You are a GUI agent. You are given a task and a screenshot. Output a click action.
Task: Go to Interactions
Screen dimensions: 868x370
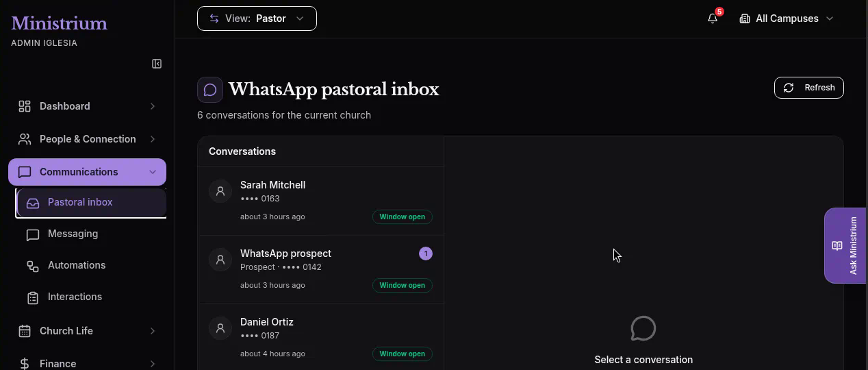(91, 297)
